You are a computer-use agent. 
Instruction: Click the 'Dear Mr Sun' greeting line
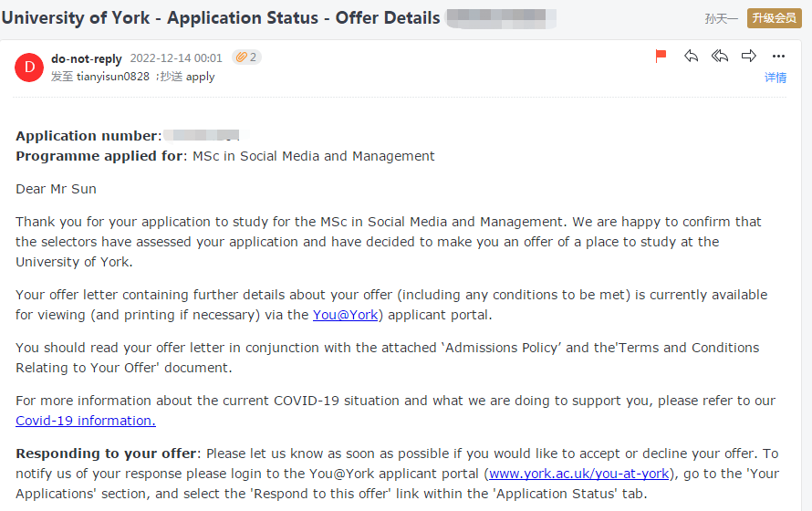56,189
